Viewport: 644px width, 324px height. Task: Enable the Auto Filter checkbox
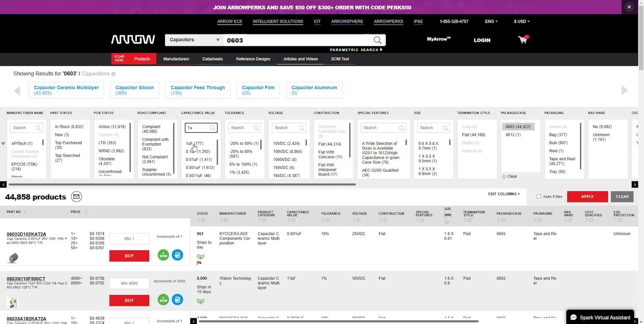pos(539,196)
